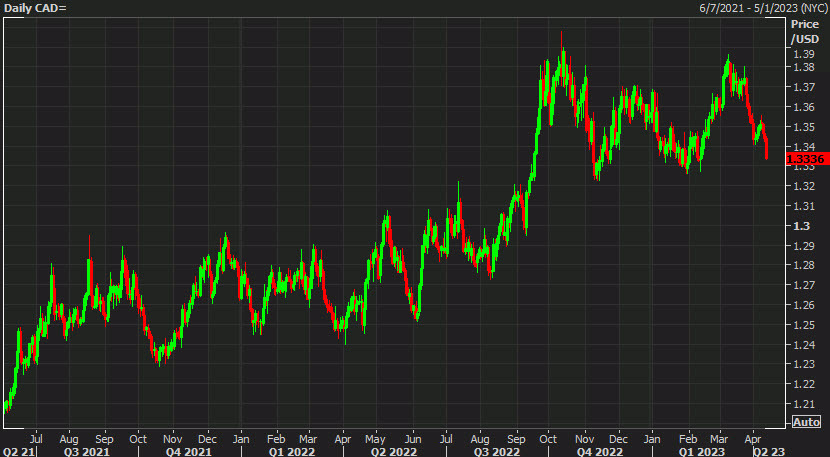
Task: Click the 1.24 price axis label
Action: pyautogui.click(x=804, y=345)
